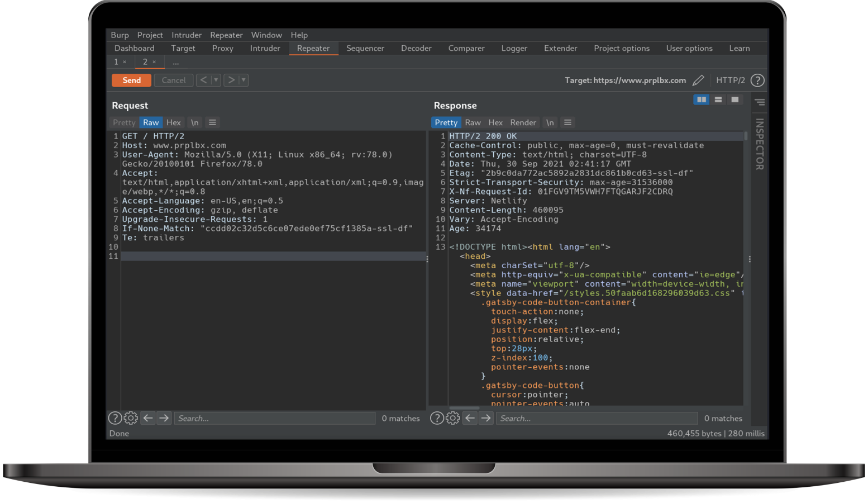Toggle \n non-printable characters in request

(194, 122)
